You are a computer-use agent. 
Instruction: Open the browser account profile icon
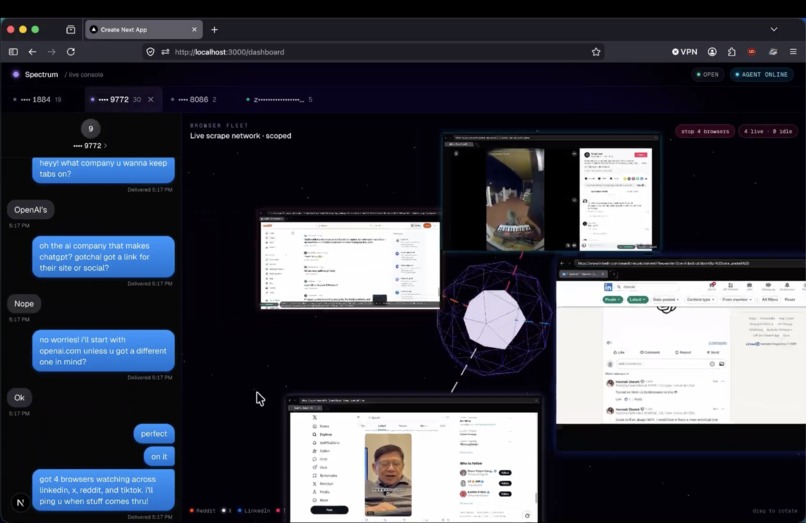[x=712, y=52]
